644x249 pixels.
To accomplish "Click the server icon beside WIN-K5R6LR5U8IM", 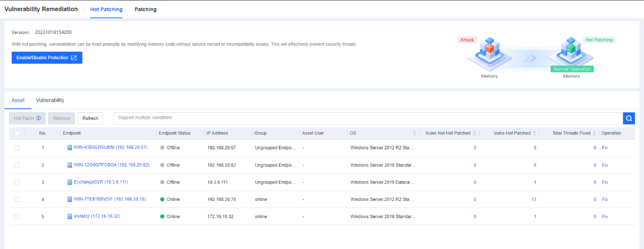I will coord(70,148).
